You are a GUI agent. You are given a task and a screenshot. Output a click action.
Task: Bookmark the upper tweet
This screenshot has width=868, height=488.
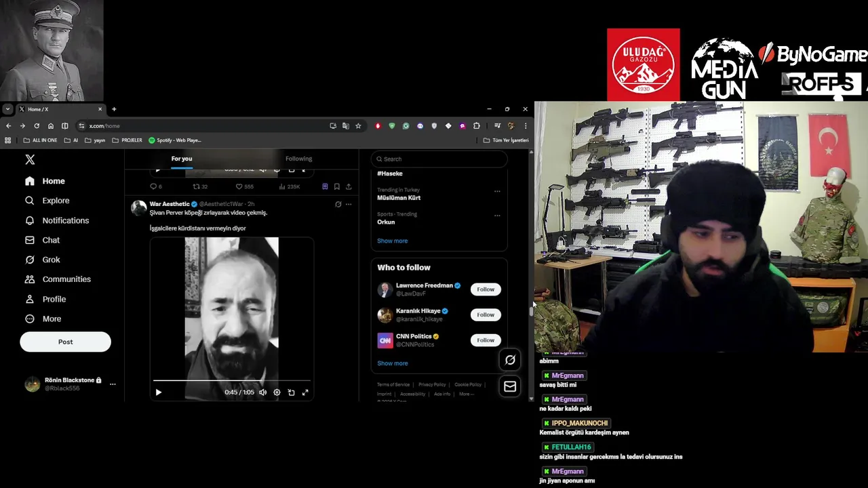[x=337, y=186]
